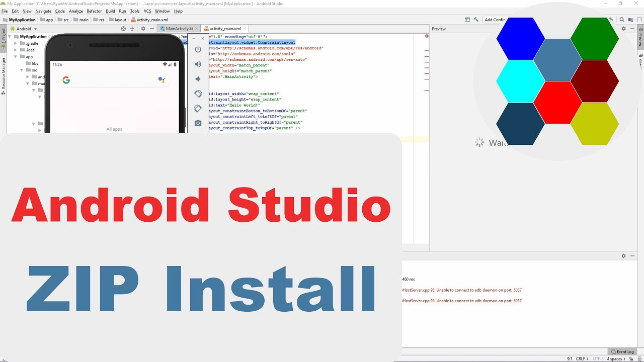
Task: Close the emulator toolbar with its X
Action: [x=203, y=38]
